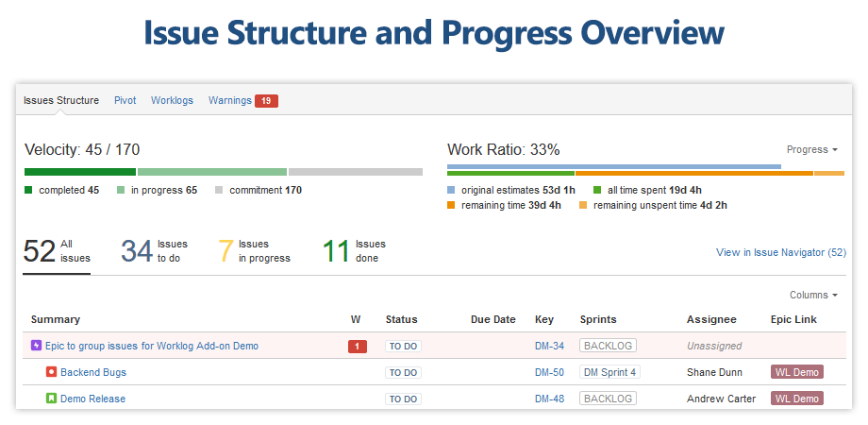Click the red 19 Warnings count badge
The image size is (868, 425).
coord(266,101)
